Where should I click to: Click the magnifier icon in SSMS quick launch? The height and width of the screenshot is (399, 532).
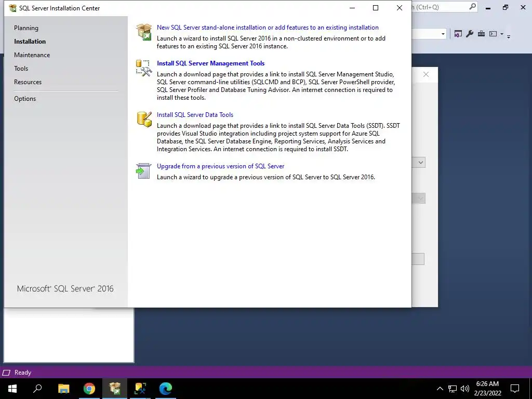(472, 7)
